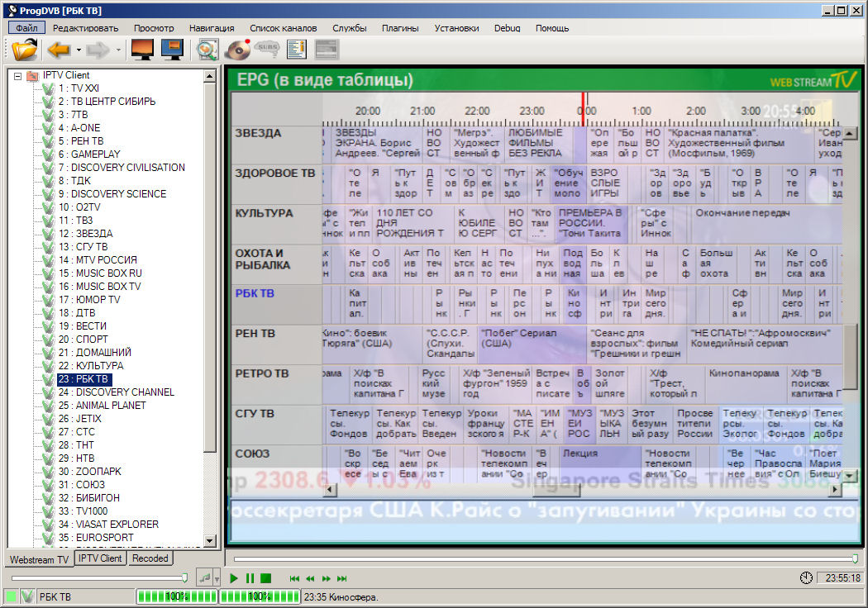Rewind with the double left arrows

[x=311, y=579]
